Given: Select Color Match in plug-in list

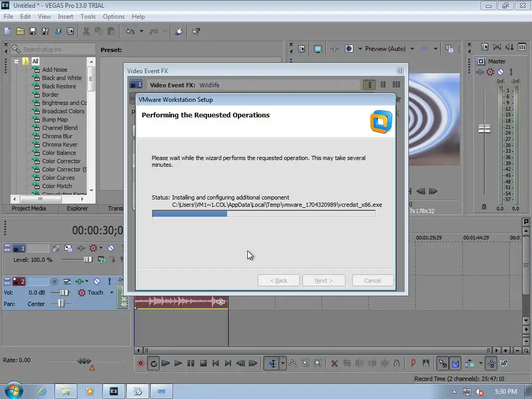Looking at the screenshot, I should [57, 186].
